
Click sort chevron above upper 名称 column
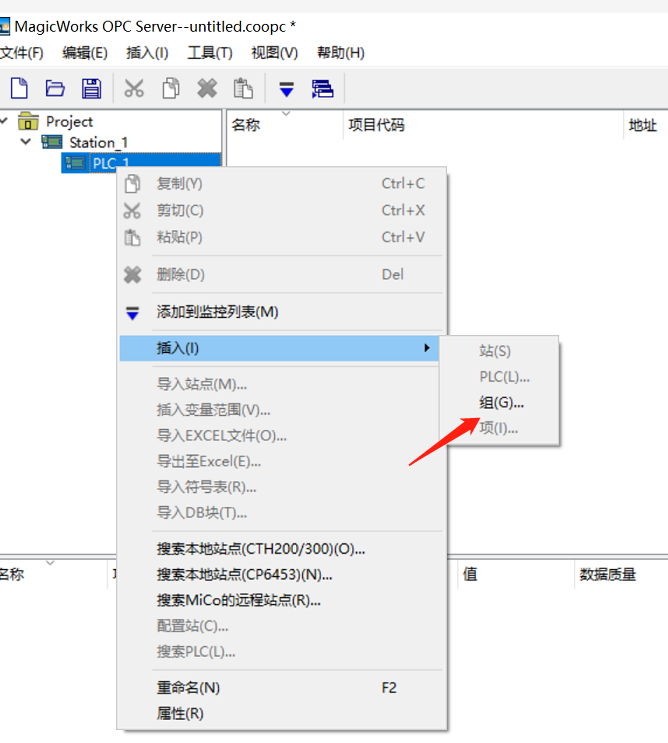(x=286, y=113)
